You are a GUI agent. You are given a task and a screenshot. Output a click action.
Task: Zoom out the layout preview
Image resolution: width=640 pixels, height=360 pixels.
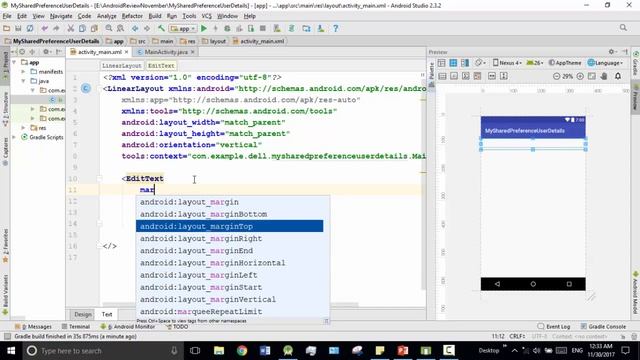556,76
